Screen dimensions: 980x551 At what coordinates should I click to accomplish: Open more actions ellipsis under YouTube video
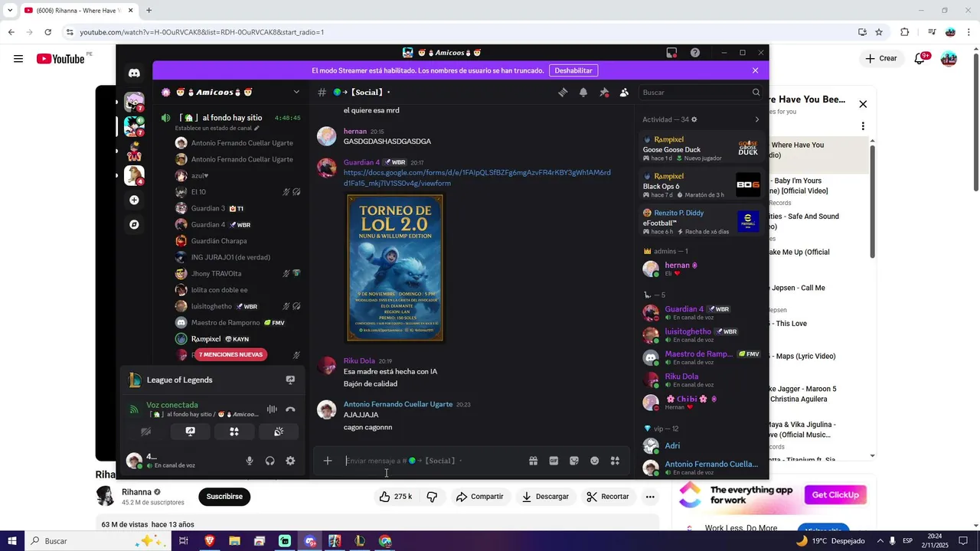pos(650,497)
